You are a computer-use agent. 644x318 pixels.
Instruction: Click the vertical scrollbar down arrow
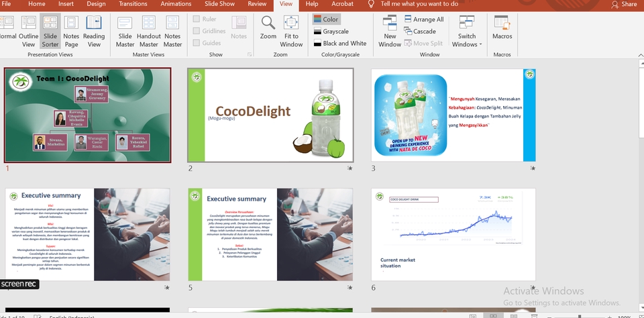click(641, 307)
